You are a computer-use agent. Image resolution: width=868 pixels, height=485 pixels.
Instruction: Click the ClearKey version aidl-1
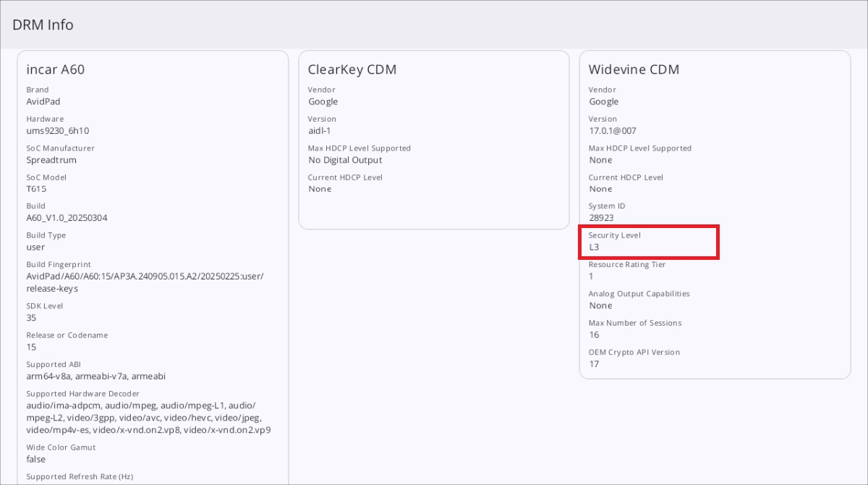(321, 131)
